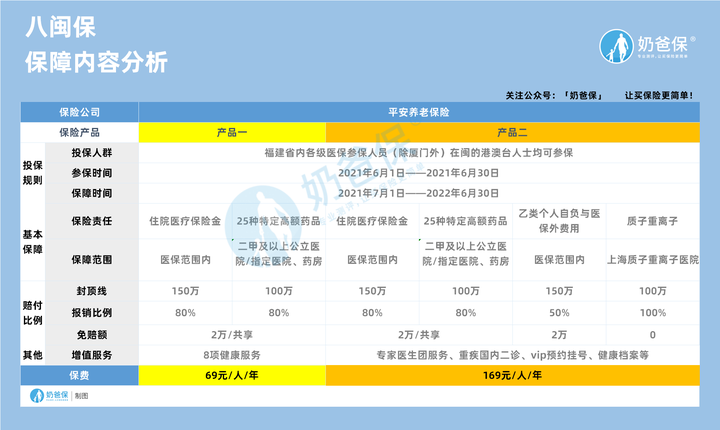The height and width of the screenshot is (430, 720).
Task: Select the 100% reimbursement value
Action: tap(652, 313)
